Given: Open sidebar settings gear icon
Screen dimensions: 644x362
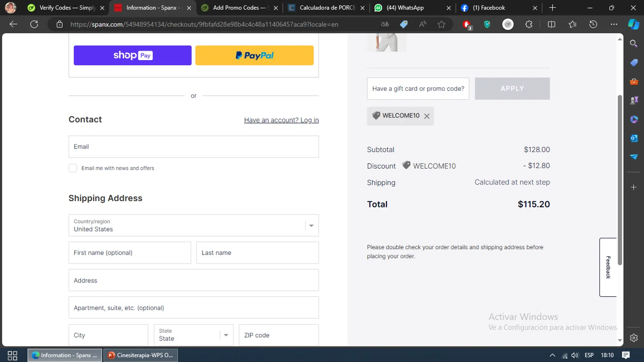Looking at the screenshot, I should tap(634, 338).
